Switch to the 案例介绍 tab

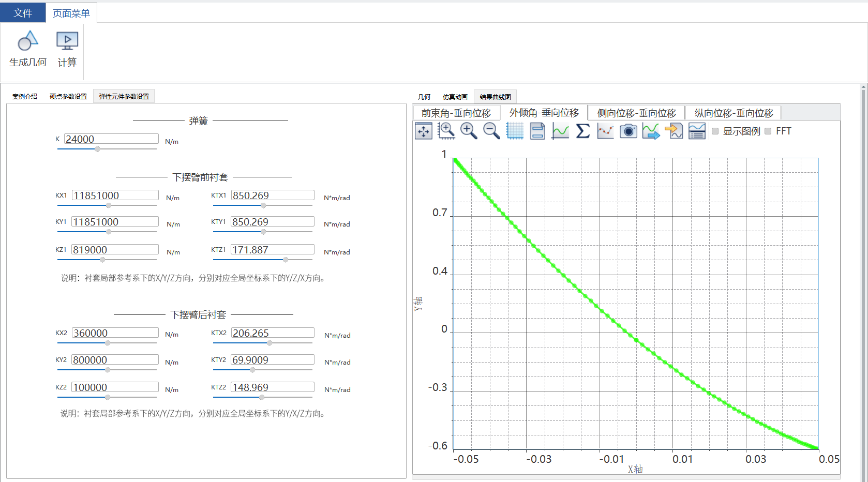tap(25, 97)
